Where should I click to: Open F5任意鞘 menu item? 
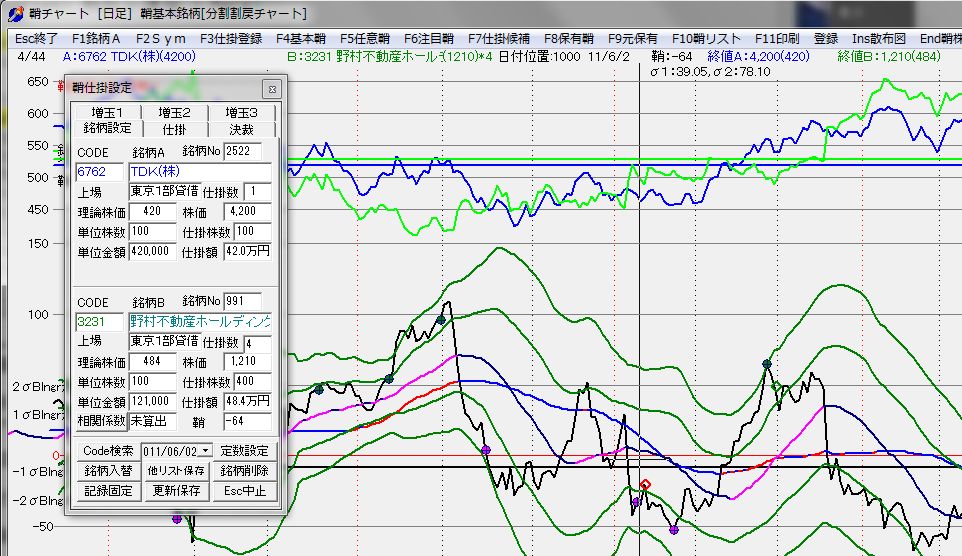point(365,39)
